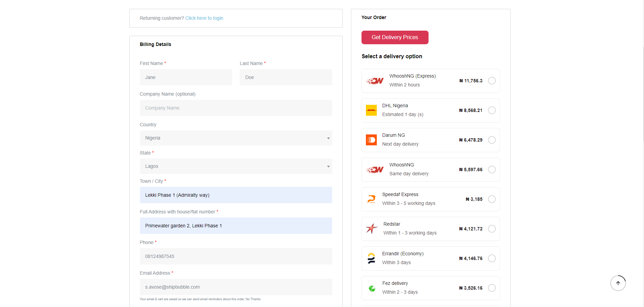Pick the Errandlr (Economy) radio option
644x307 pixels.
pos(492,258)
